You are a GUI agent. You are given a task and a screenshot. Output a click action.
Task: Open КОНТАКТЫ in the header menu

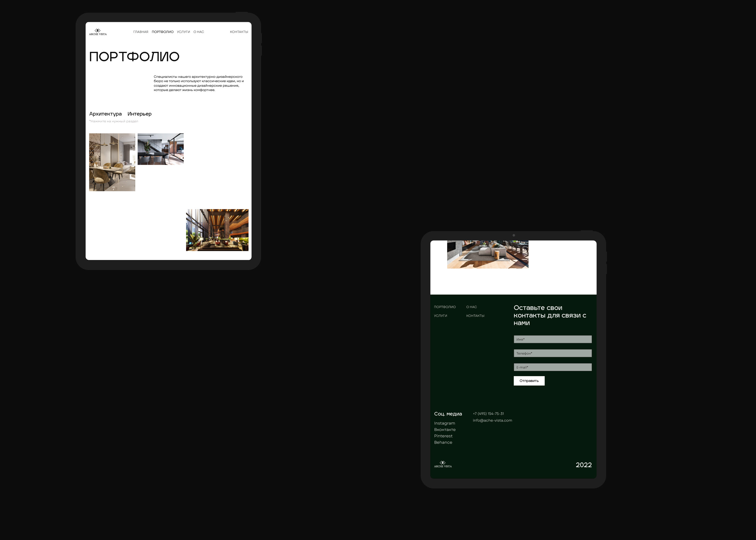(239, 32)
